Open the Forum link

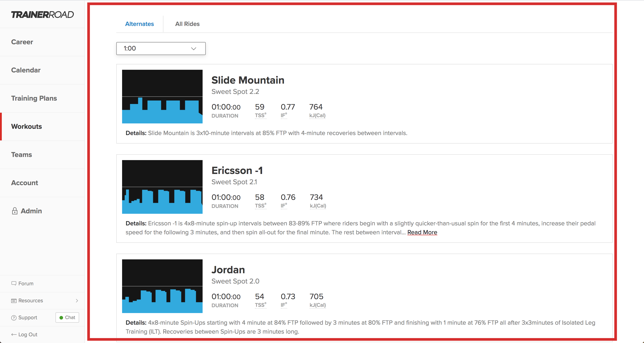[26, 283]
